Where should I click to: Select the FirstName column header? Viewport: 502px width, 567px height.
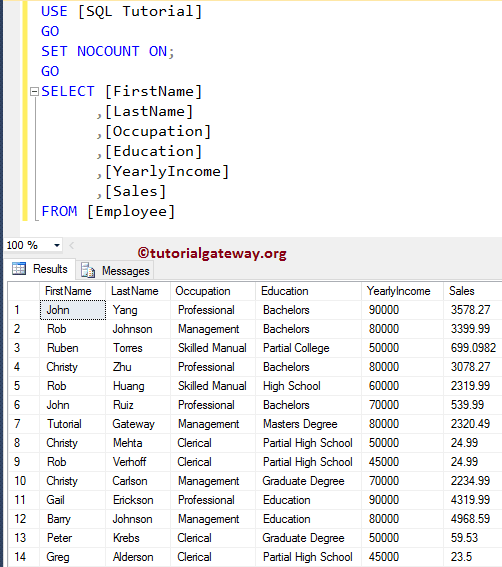pyautogui.click(x=72, y=291)
